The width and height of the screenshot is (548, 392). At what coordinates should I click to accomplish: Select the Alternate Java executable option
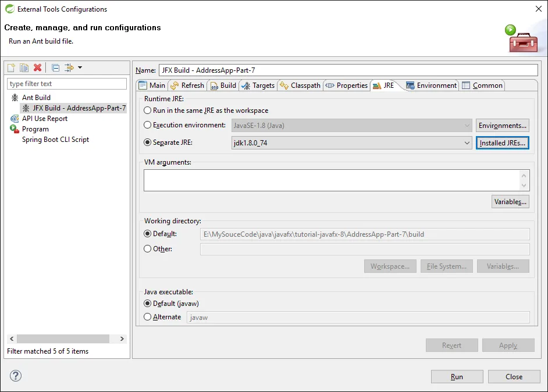[x=148, y=317]
